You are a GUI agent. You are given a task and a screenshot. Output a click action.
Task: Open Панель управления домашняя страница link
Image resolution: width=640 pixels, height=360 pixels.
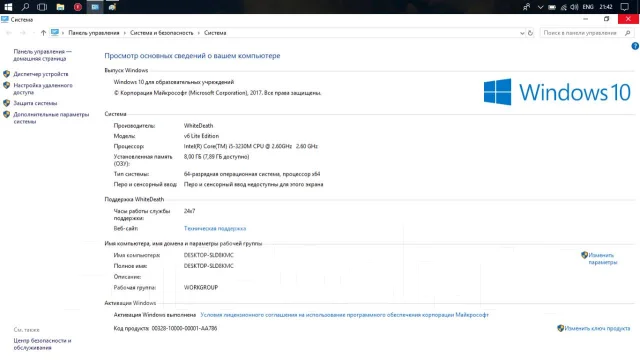pyautogui.click(x=42, y=55)
